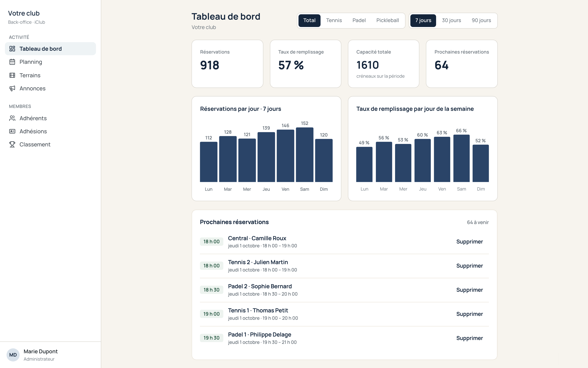This screenshot has width=588, height=368.
Task: Click the Capacité totale 1610 card
Action: pyautogui.click(x=383, y=64)
